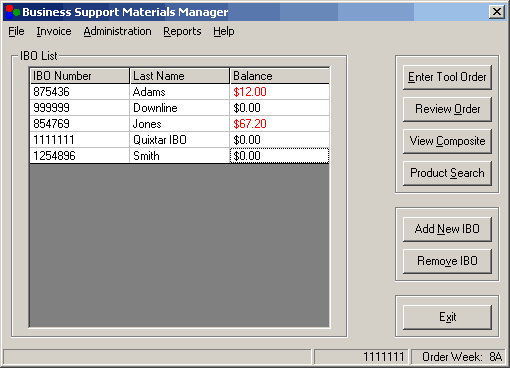Open the Invoice menu
The width and height of the screenshot is (510, 368).
[54, 31]
